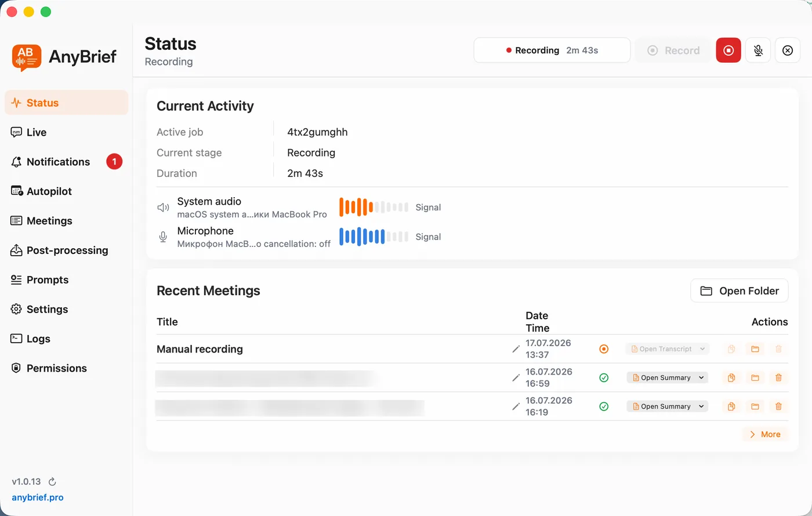Click the 16.07.2026 16:19 date cell
The image size is (812, 516).
pos(548,406)
